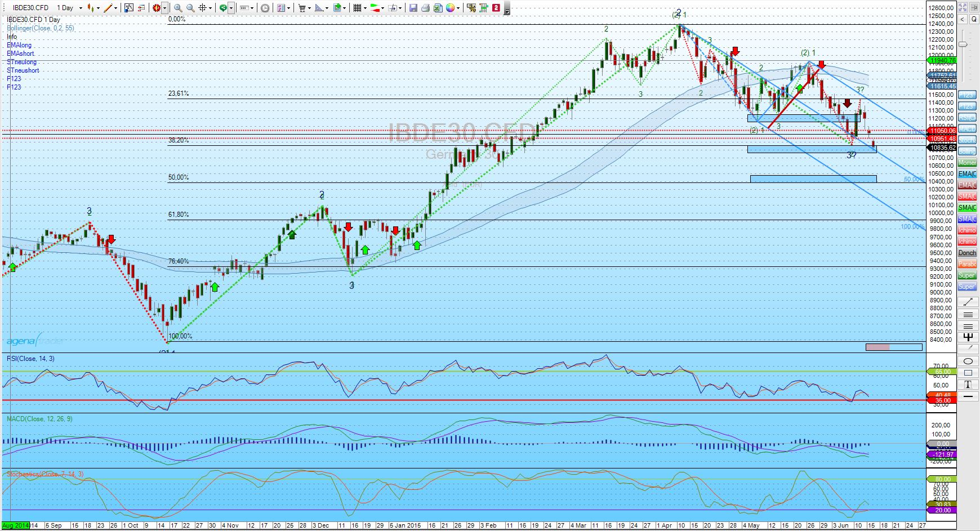Viewport: 980px width, 531px height.
Task: Choose the text annotation tool
Action: (968, 385)
